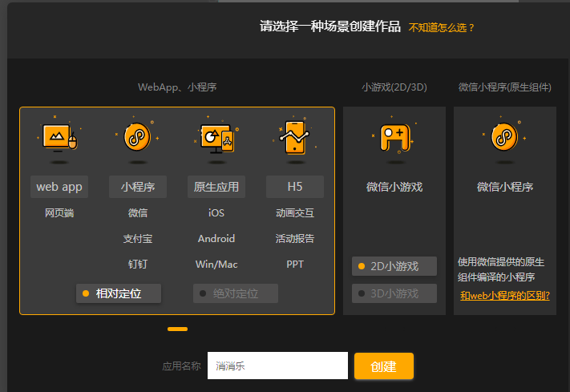Focus the 应用名称 input field
This screenshot has width=570, height=392.
[x=277, y=366]
